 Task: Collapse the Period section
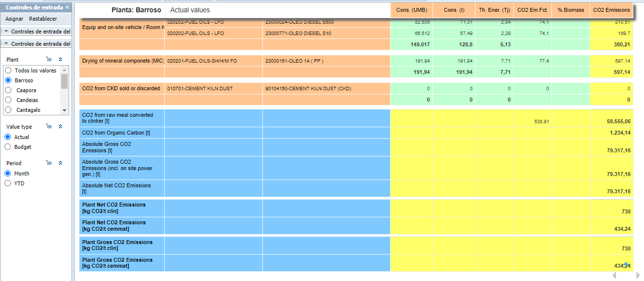60,163
